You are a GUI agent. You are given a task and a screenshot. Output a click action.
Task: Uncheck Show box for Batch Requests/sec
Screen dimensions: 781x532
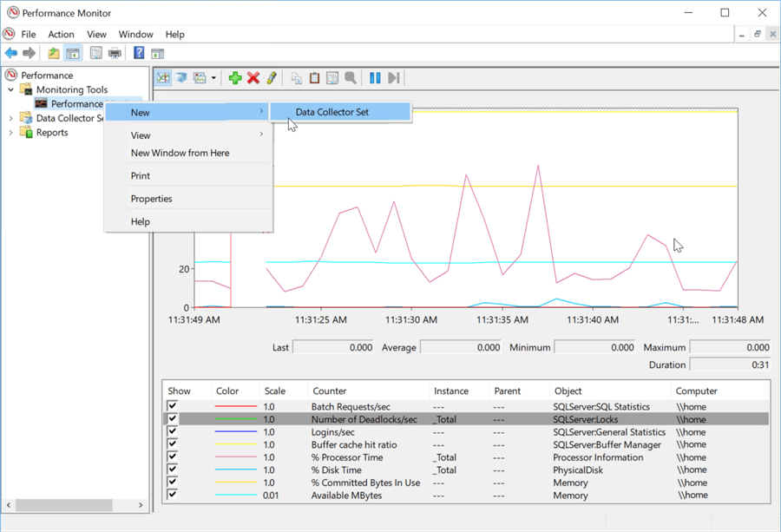tap(173, 406)
